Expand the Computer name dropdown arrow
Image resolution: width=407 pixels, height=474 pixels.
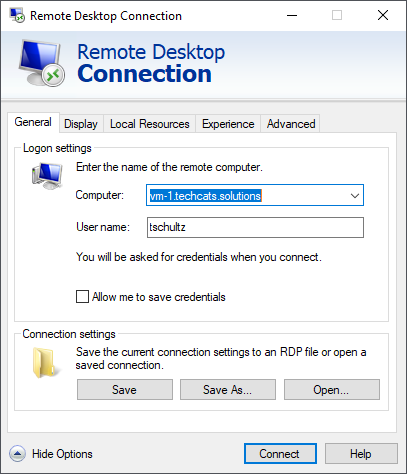(x=355, y=195)
